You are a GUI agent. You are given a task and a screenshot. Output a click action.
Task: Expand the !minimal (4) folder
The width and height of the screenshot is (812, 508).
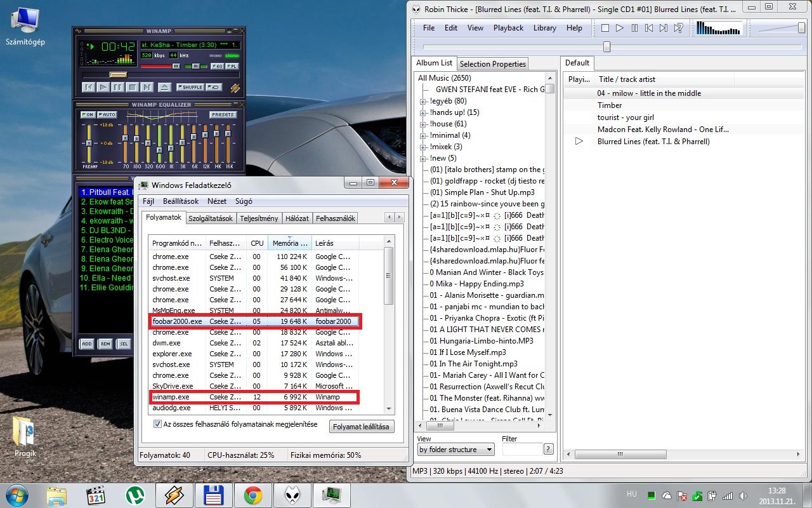click(423, 135)
